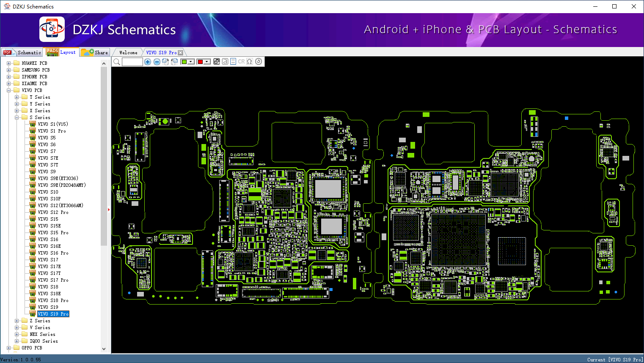Image resolution: width=644 pixels, height=363 pixels.
Task: Toggle the letter 'a' text display icon
Action: pos(225,61)
